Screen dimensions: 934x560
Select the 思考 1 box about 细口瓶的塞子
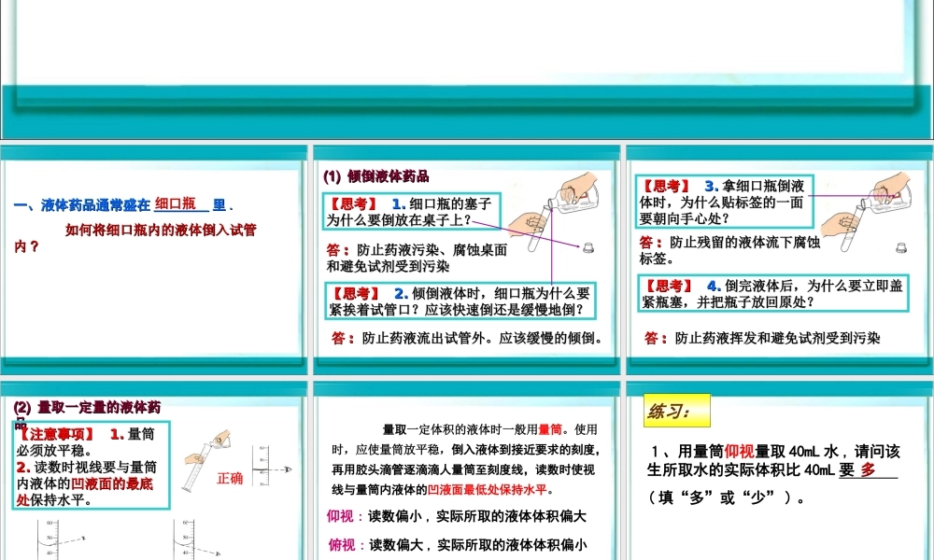tap(412, 211)
